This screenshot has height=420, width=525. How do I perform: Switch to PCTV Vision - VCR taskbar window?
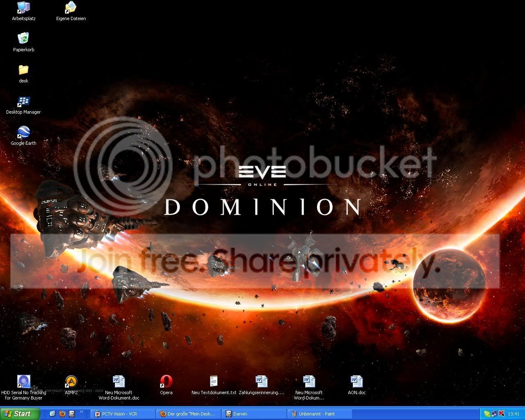click(123, 414)
